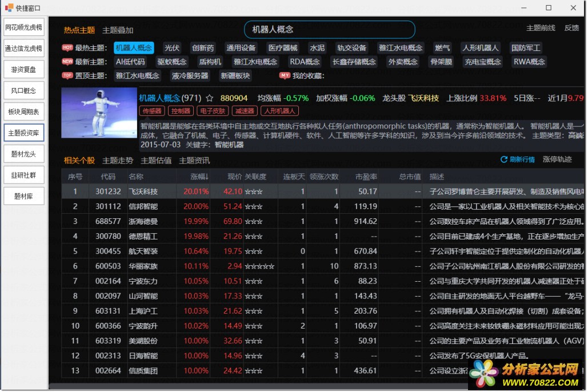Select 人形机器人 hot theme tag
The height and width of the screenshot is (392, 588).
click(x=481, y=48)
